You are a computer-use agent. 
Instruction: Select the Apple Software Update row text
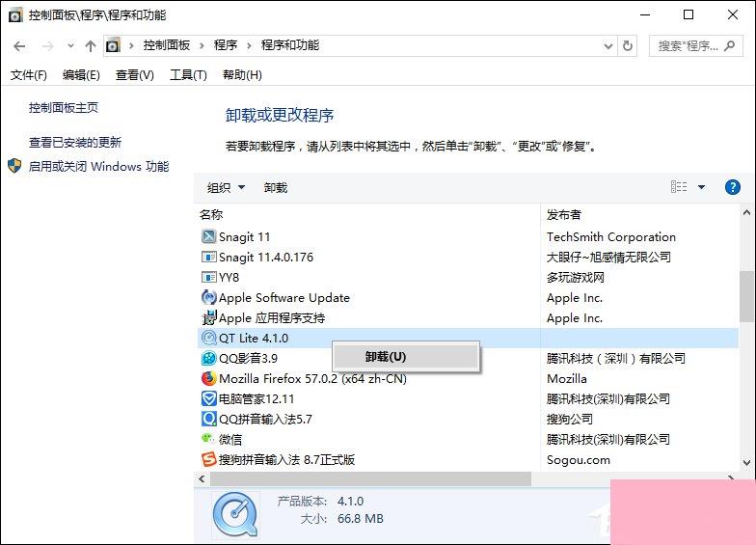pyautogui.click(x=283, y=297)
